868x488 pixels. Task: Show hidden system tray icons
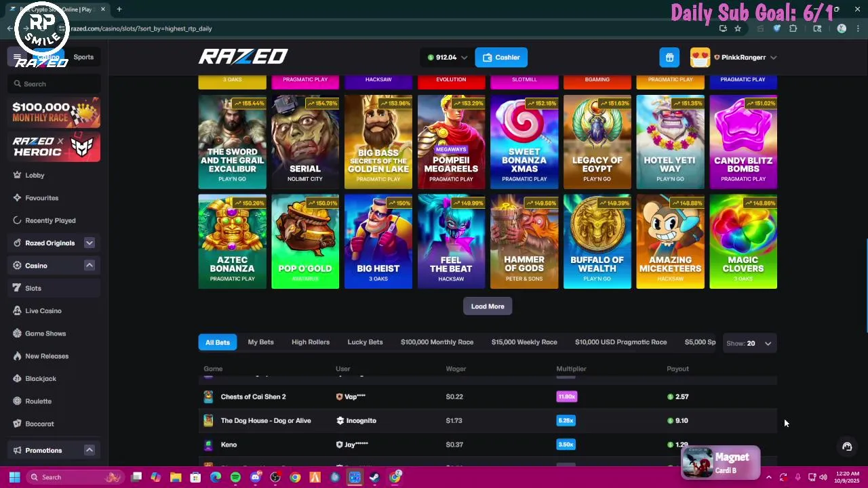(x=768, y=477)
